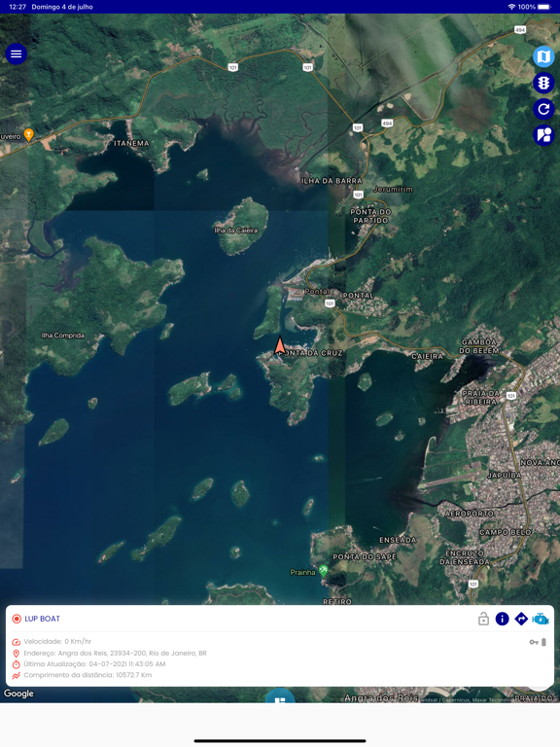This screenshot has width=560, height=747.
Task: Tap the 'ITANEMA' map label
Action: (131, 143)
